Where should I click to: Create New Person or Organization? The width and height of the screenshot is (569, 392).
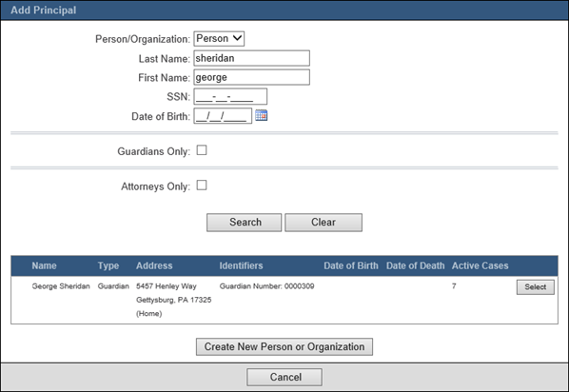coord(284,346)
